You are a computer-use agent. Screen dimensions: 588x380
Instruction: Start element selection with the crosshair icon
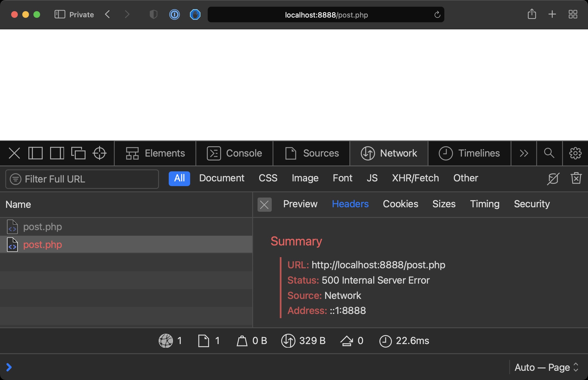point(99,153)
